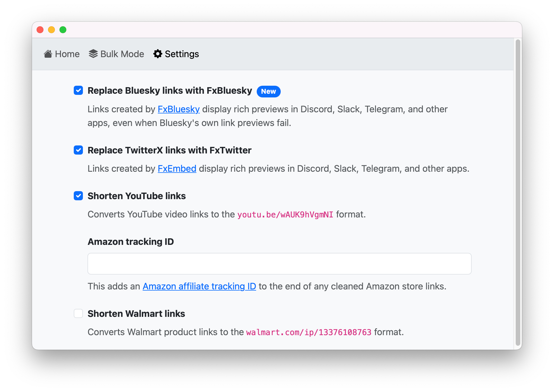The width and height of the screenshot is (554, 392).
Task: Click the Amazon tracking ID text field
Action: [279, 264]
